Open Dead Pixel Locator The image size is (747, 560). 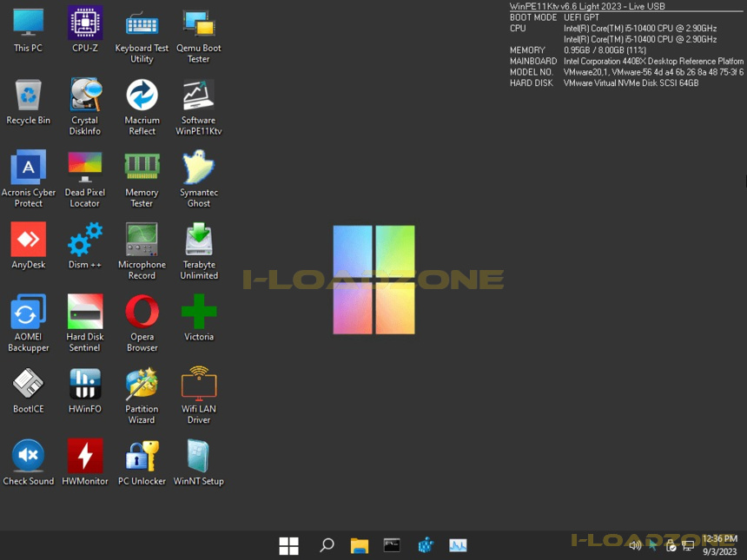click(x=85, y=179)
